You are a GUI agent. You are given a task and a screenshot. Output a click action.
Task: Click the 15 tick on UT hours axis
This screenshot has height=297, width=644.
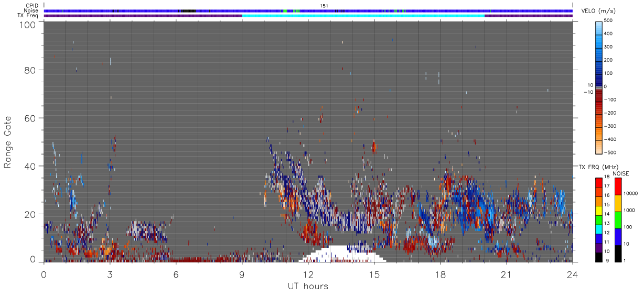(x=374, y=274)
